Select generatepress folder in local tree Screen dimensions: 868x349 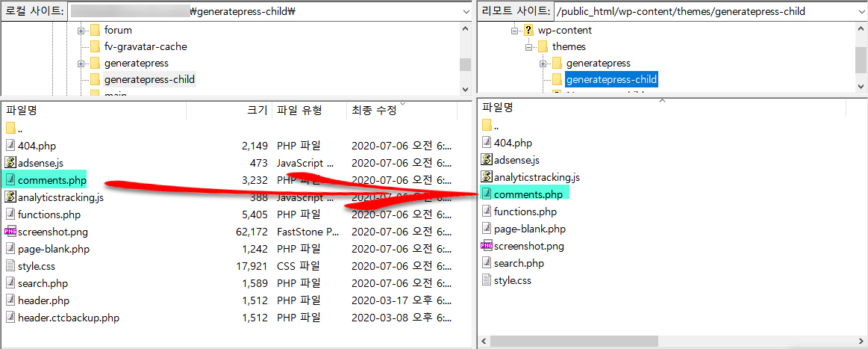tap(136, 64)
